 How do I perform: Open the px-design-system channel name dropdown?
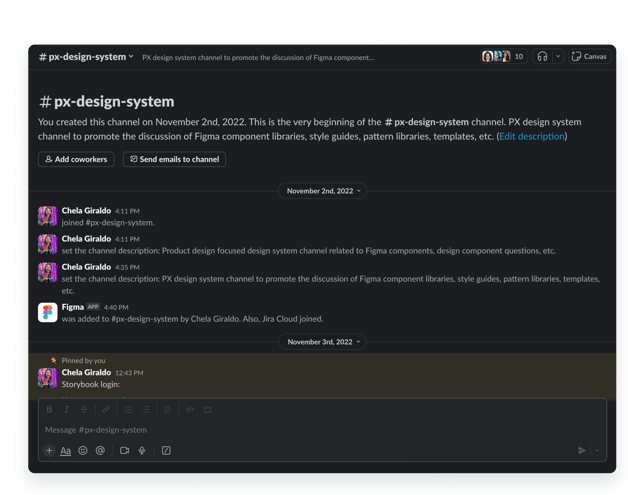[x=86, y=57]
